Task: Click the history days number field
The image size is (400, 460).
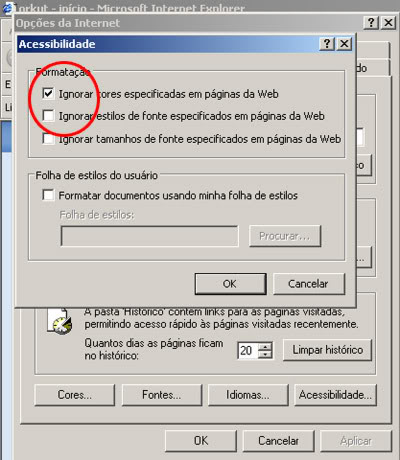Action: point(248,351)
